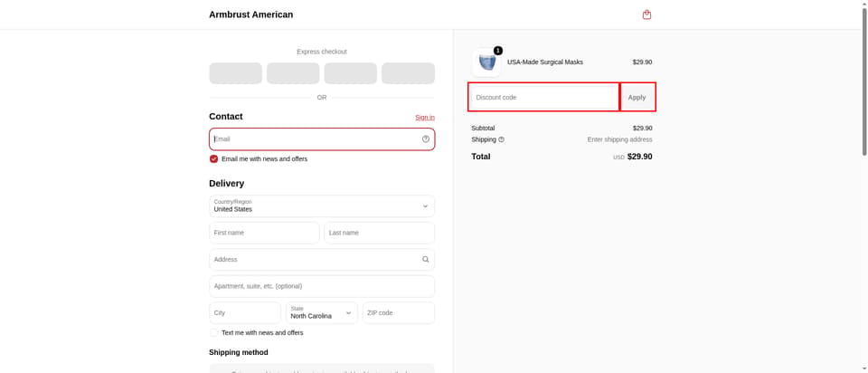Open the State dropdown showing North Carolina

coord(322,313)
